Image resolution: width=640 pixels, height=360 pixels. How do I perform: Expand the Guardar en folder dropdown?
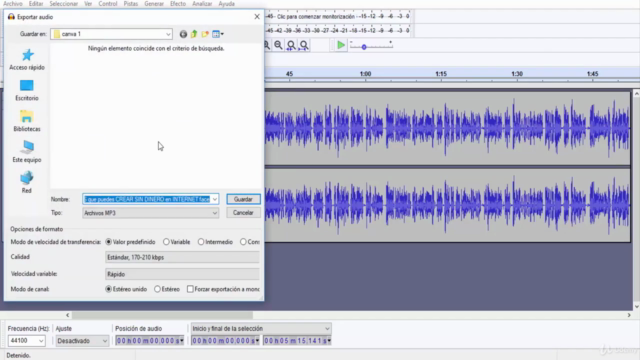coord(168,34)
